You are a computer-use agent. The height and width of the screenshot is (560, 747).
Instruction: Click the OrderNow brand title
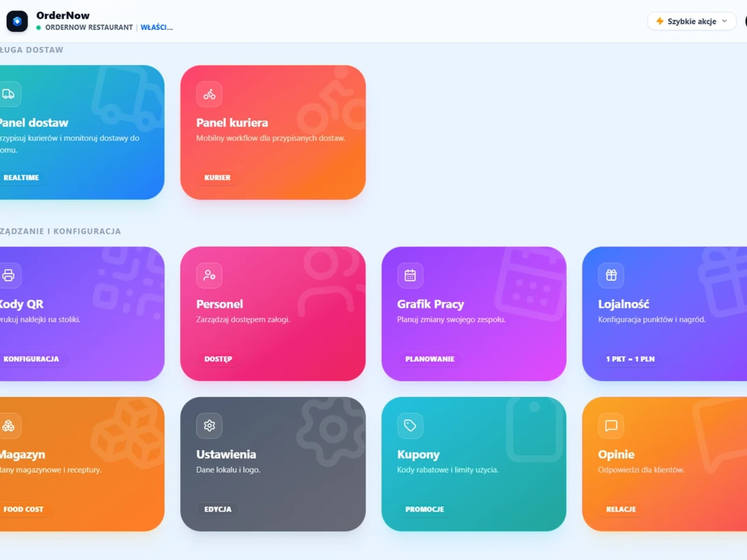63,16
